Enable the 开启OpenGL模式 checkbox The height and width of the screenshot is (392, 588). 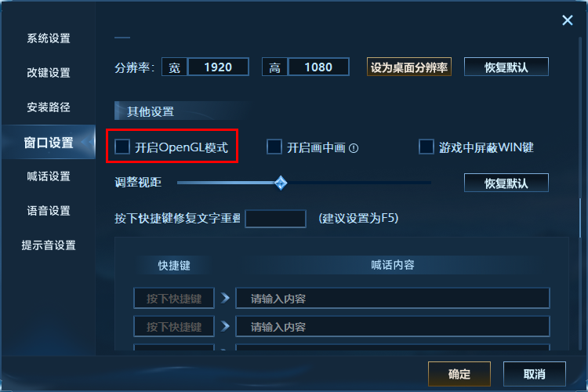[122, 147]
